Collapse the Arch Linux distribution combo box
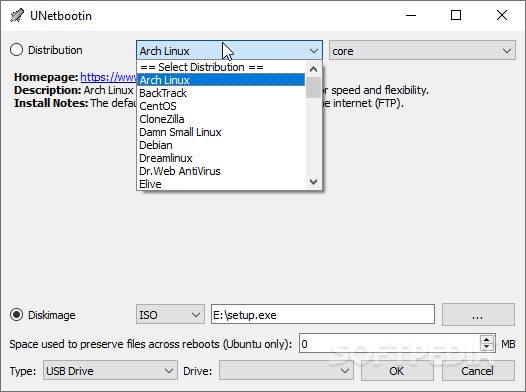The width and height of the screenshot is (526, 392). (x=229, y=51)
